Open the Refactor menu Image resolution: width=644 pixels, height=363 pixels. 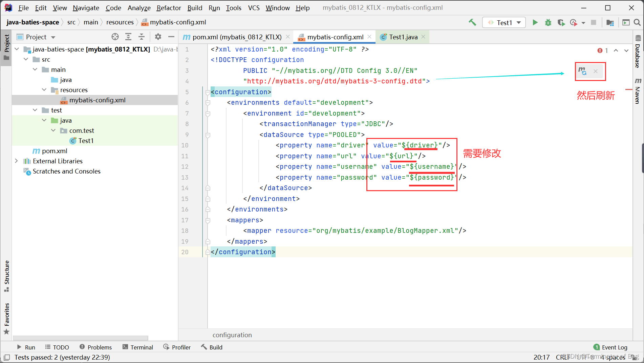[169, 7]
